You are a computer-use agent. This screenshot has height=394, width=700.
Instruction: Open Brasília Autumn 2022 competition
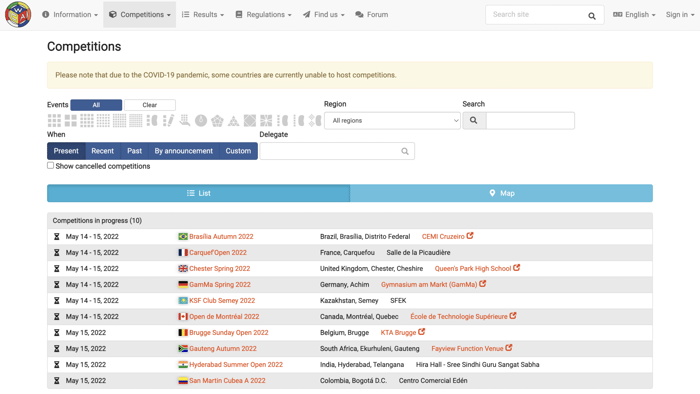[x=221, y=236]
